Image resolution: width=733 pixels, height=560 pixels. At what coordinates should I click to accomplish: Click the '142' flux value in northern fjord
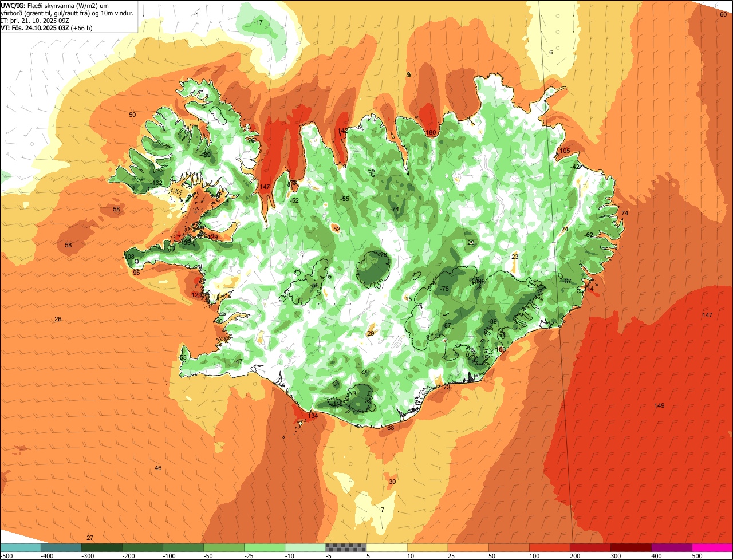point(342,131)
